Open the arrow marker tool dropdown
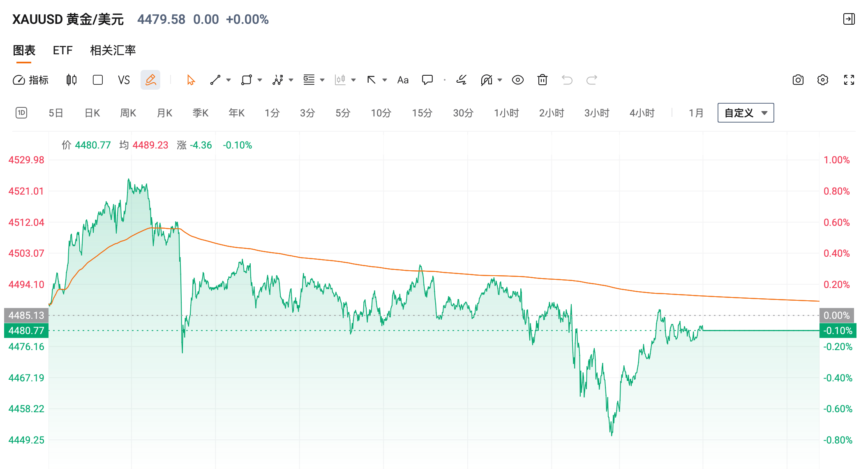This screenshot has width=868, height=469. click(x=384, y=80)
